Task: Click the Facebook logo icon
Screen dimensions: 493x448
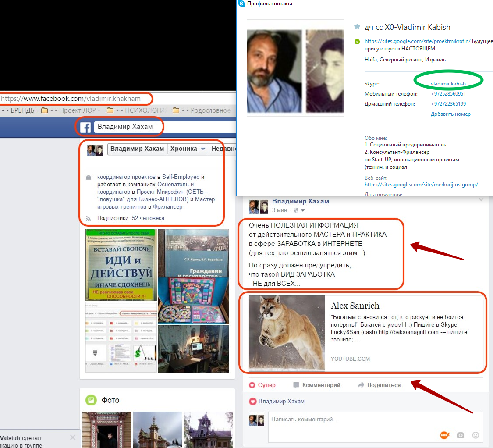Action: tap(85, 127)
